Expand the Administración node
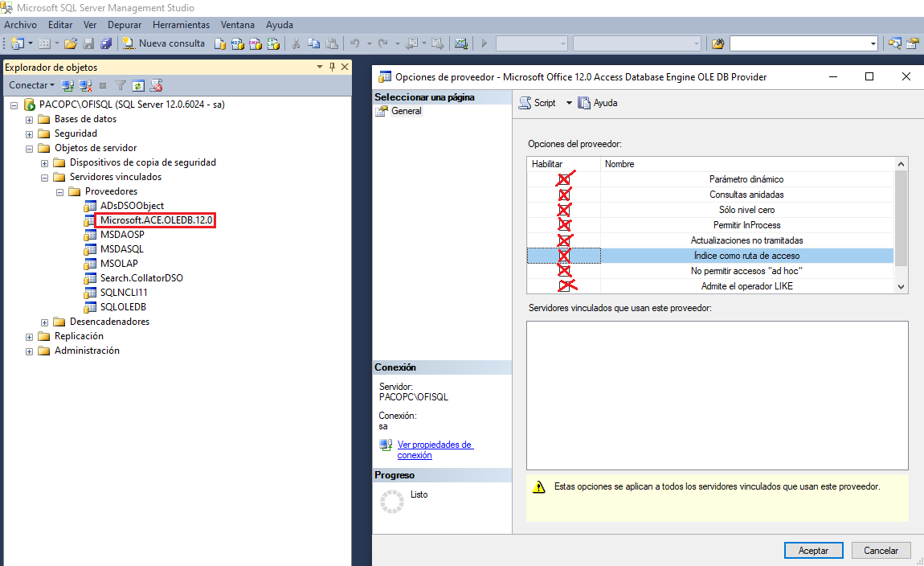Image resolution: width=924 pixels, height=566 pixels. click(29, 351)
